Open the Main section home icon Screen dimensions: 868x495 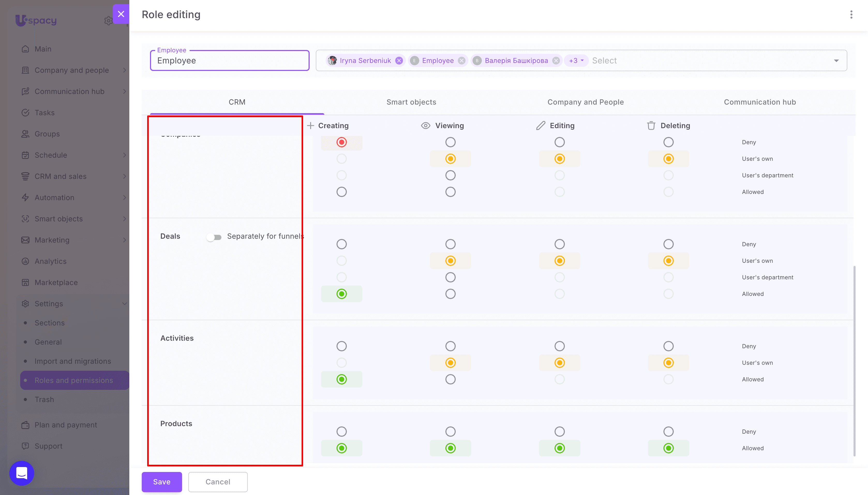tap(25, 49)
